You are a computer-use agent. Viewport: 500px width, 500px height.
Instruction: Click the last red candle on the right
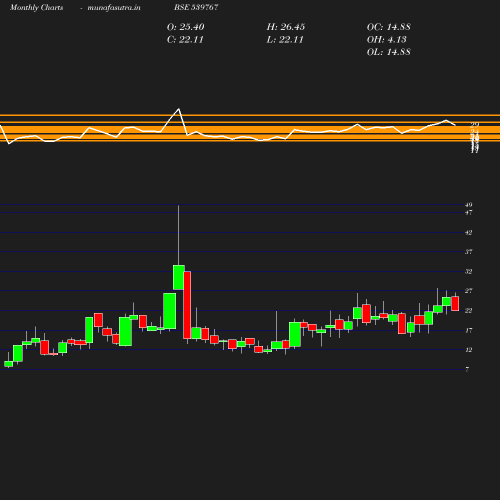pyautogui.click(x=455, y=303)
